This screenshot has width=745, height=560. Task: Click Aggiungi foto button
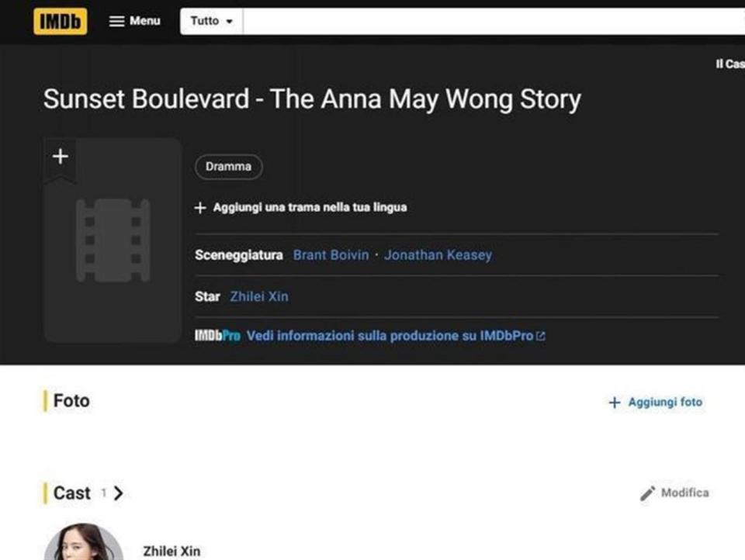click(656, 403)
